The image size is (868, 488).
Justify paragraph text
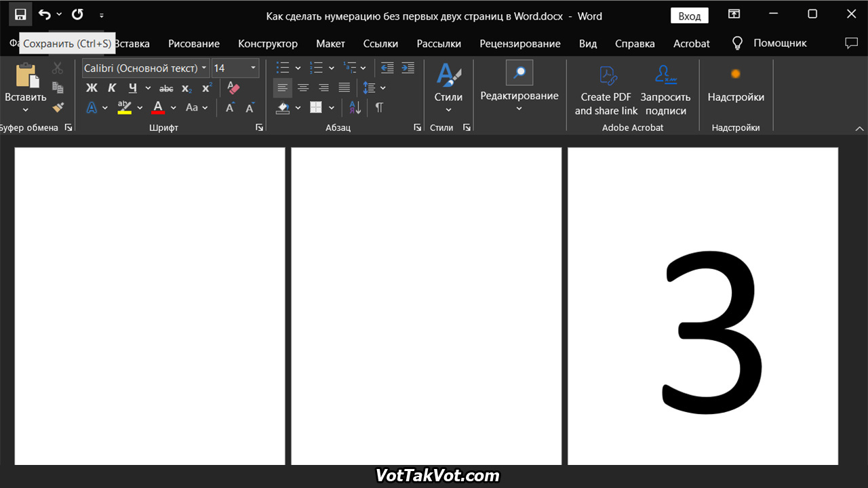pos(344,87)
